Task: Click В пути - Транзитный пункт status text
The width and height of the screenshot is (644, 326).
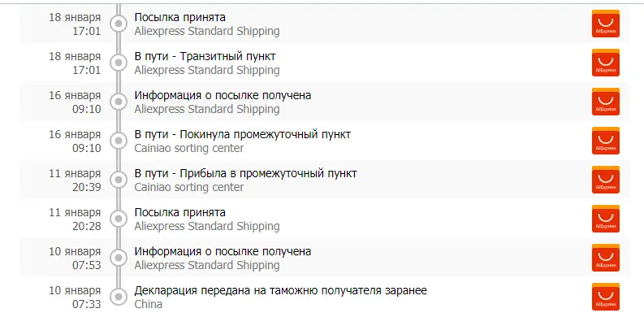Action: tap(205, 56)
